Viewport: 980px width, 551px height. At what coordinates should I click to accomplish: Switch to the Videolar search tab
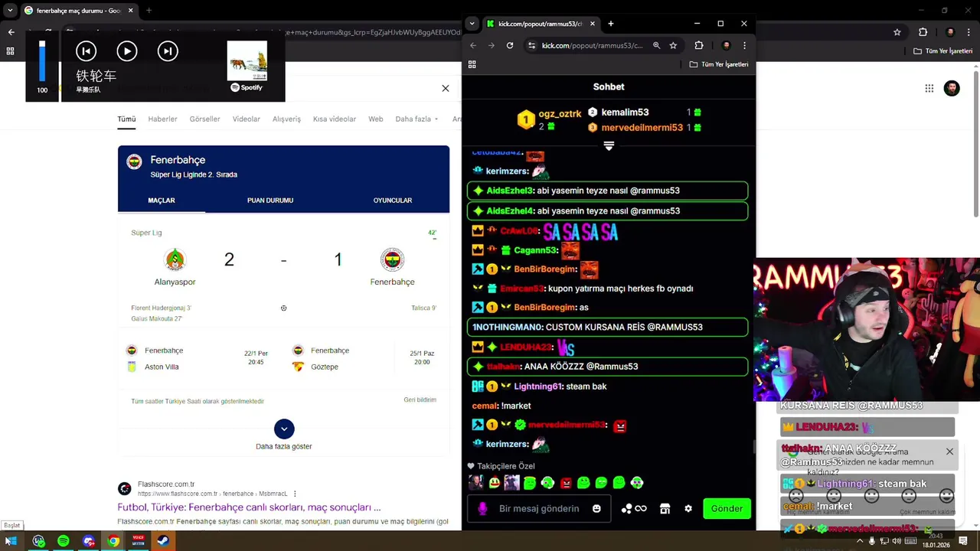(247, 119)
